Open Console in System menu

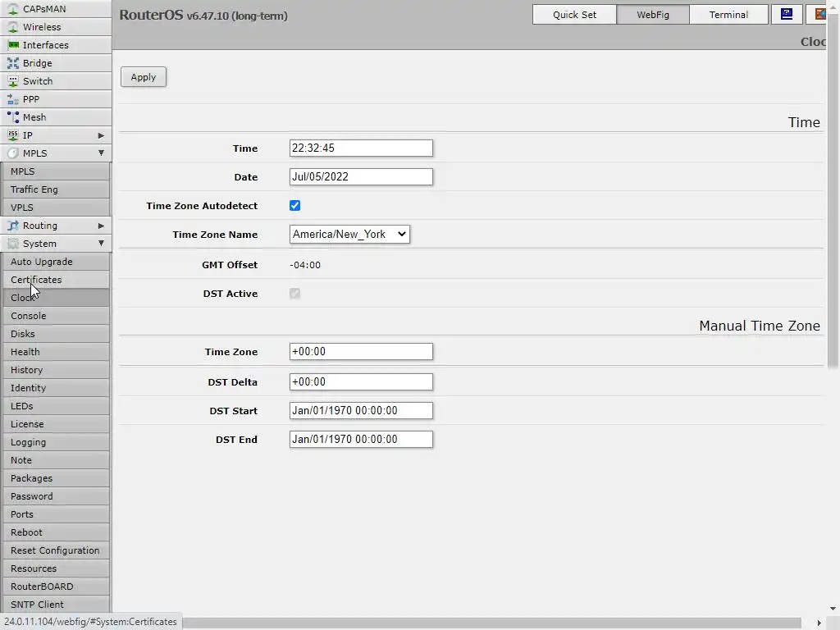click(57, 316)
